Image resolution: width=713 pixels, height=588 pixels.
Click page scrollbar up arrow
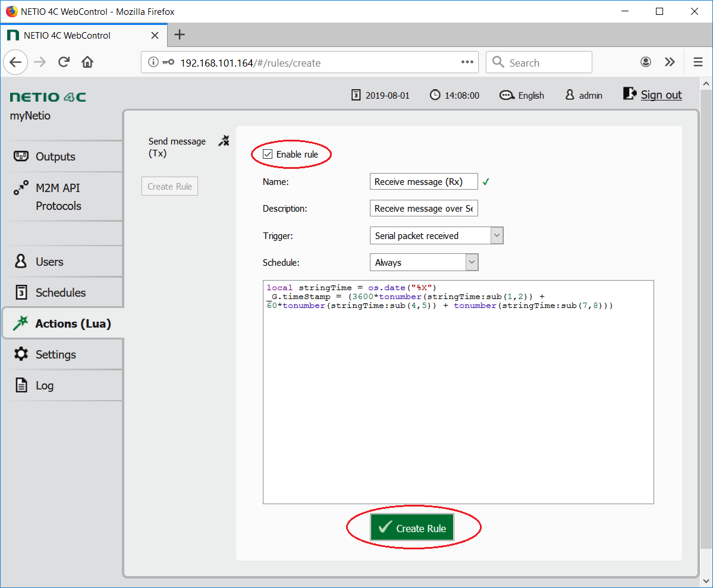tap(706, 84)
